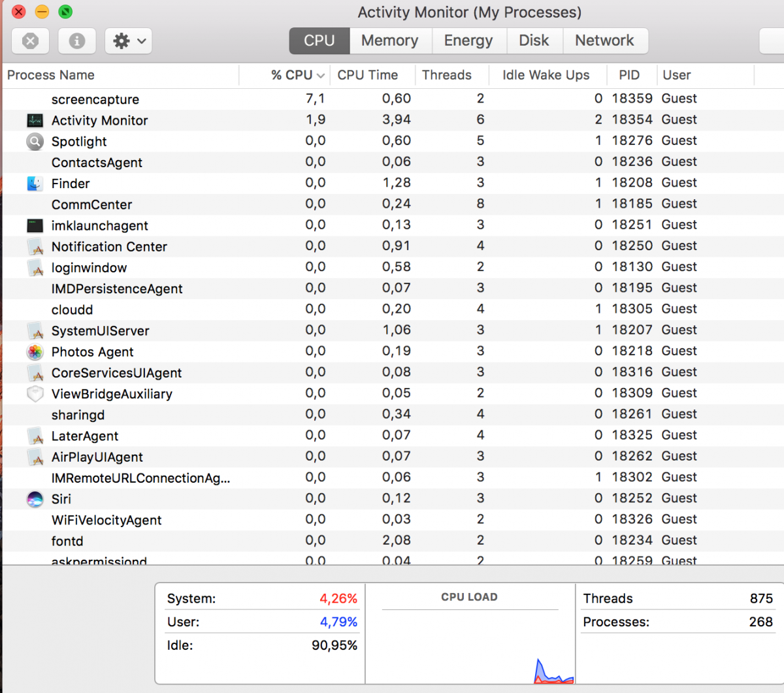This screenshot has height=693, width=784.
Task: Show the Network tab
Action: tap(604, 40)
